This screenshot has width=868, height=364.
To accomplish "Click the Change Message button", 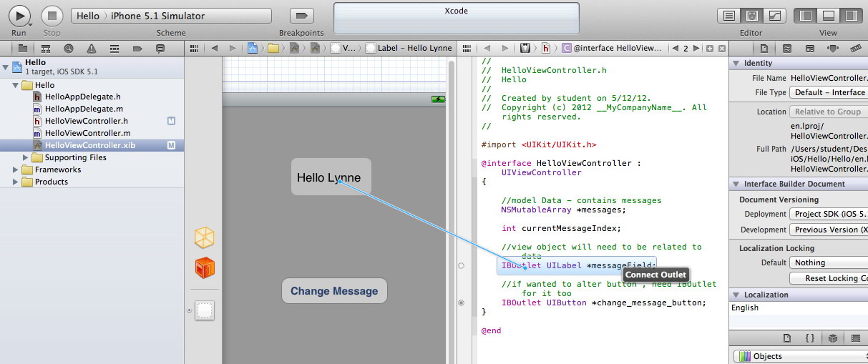I will [x=334, y=291].
